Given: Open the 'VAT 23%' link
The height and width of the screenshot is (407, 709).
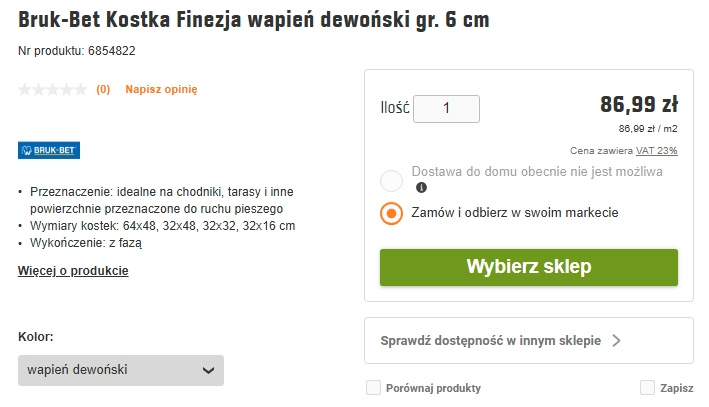Looking at the screenshot, I should pos(657,151).
